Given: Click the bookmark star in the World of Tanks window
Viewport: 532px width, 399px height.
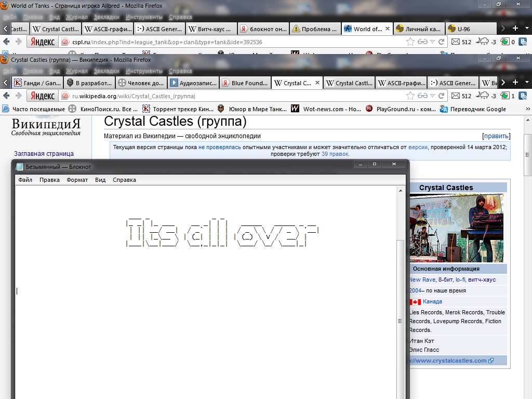Looking at the screenshot, I should [x=410, y=42].
